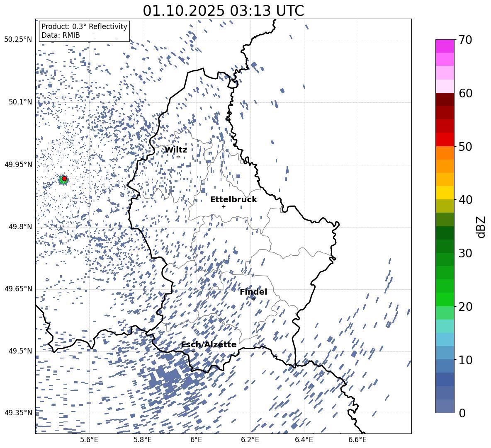This screenshot has height=448, width=491.
Task: Select the Esch/Alzette city label
Action: click(209, 344)
